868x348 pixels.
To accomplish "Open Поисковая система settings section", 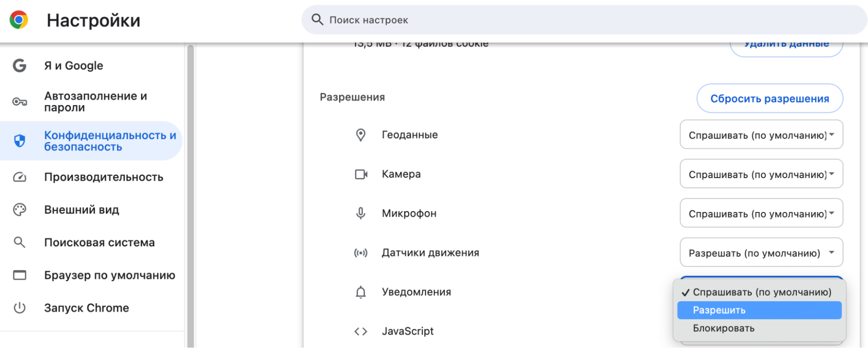I will pos(99,242).
